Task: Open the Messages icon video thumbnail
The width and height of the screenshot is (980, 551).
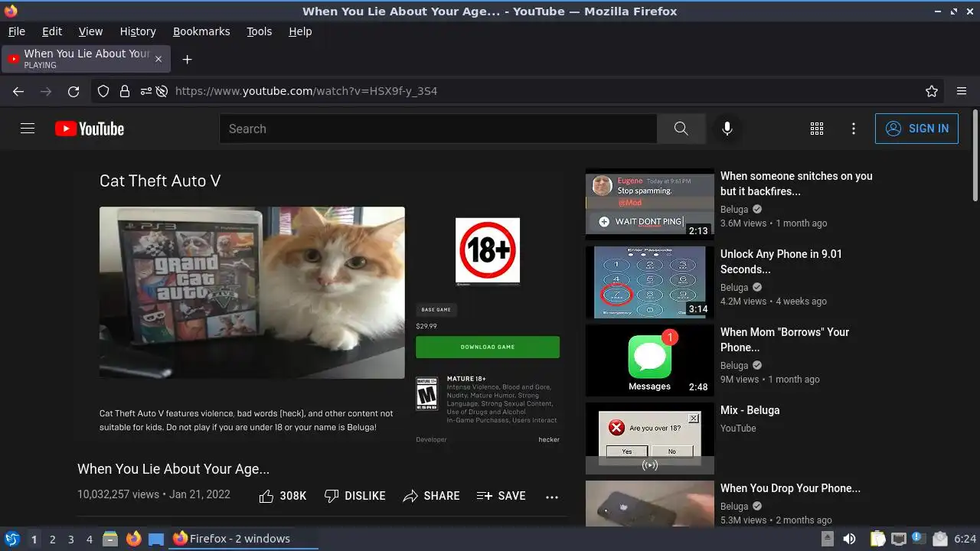Action: (x=649, y=360)
